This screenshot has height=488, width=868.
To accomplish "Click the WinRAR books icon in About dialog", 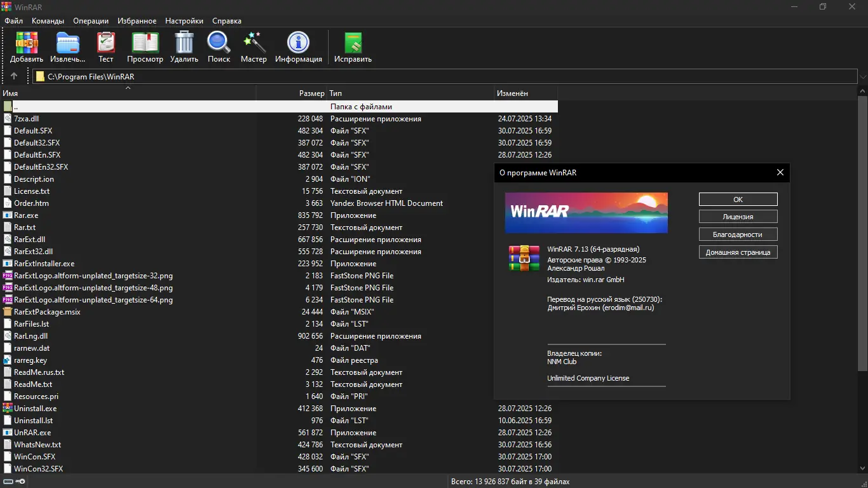I will 524,258.
